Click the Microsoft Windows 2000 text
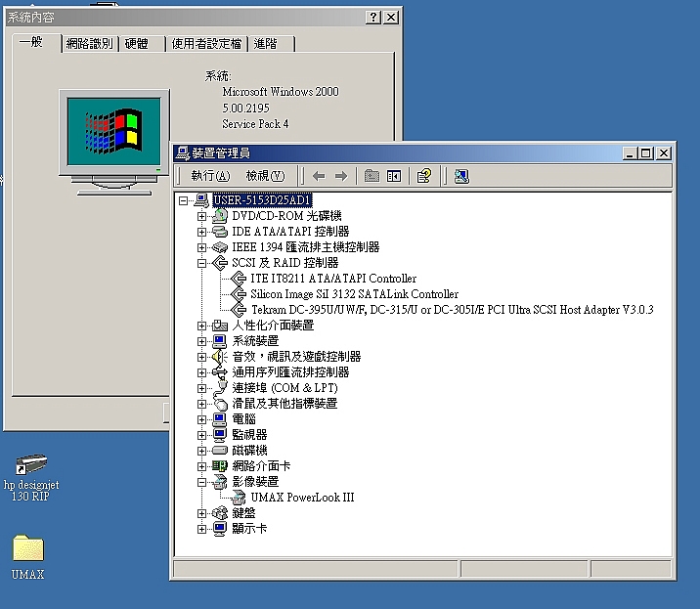 pyautogui.click(x=281, y=92)
